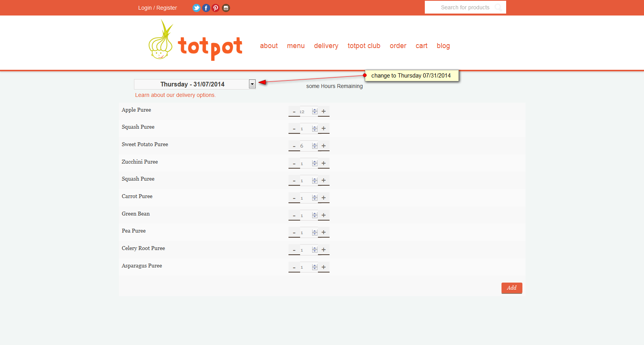The width and height of the screenshot is (644, 345).
Task: Click the Login / Register link
Action: tap(158, 8)
